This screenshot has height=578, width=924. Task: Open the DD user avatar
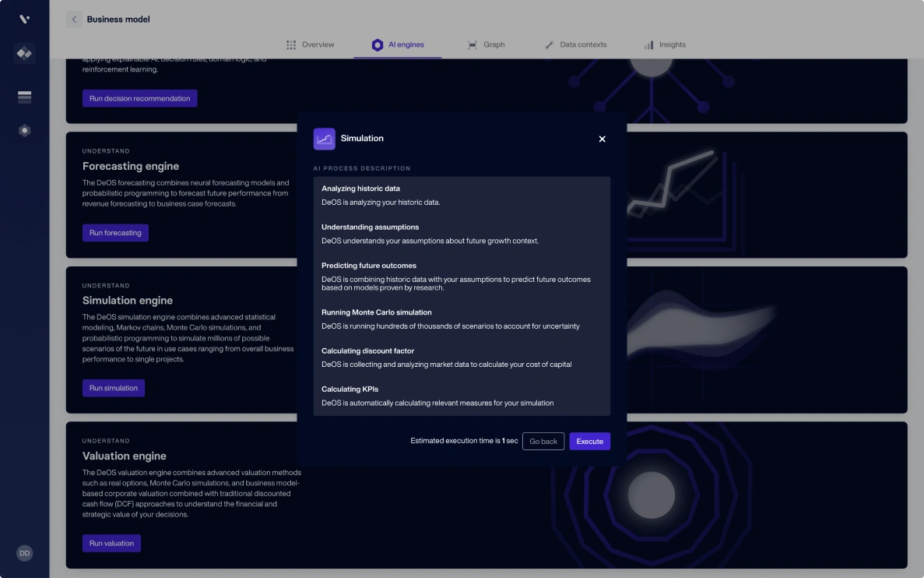point(24,553)
